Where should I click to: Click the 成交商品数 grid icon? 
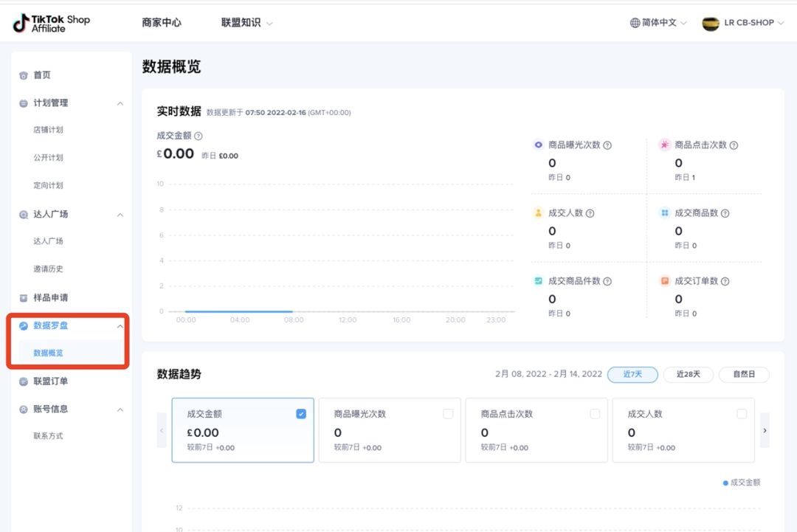click(x=665, y=213)
